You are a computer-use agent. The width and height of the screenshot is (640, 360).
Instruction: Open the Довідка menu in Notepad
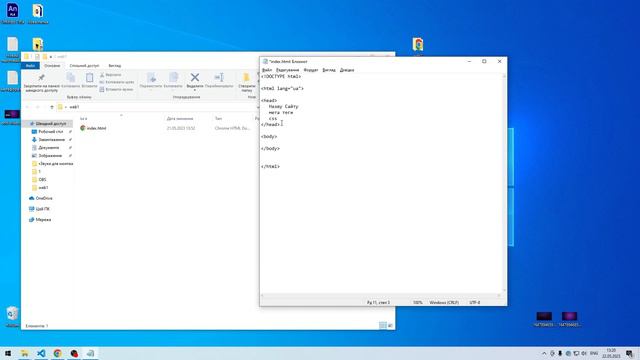tap(347, 70)
